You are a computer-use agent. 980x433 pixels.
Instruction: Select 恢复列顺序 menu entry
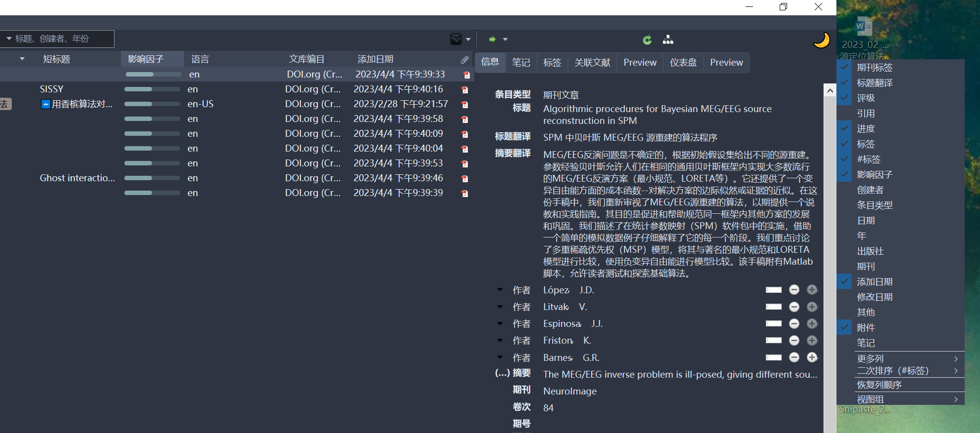[x=901, y=385]
